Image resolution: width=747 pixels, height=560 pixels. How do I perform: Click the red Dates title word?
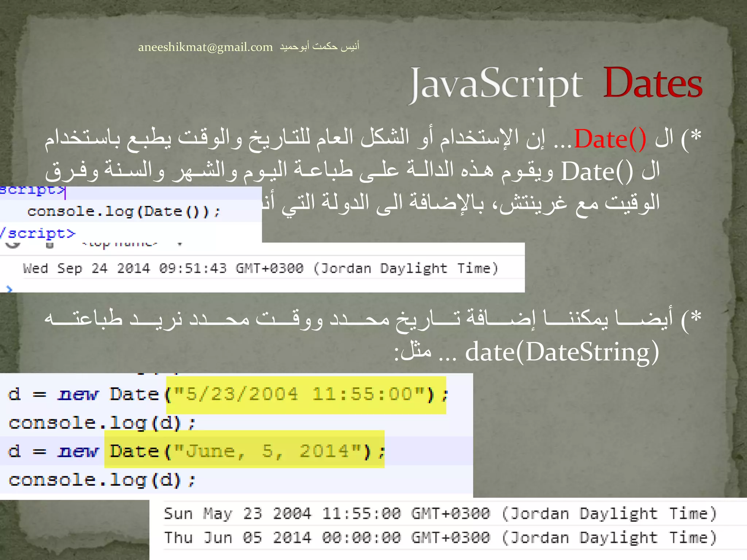[x=653, y=83]
